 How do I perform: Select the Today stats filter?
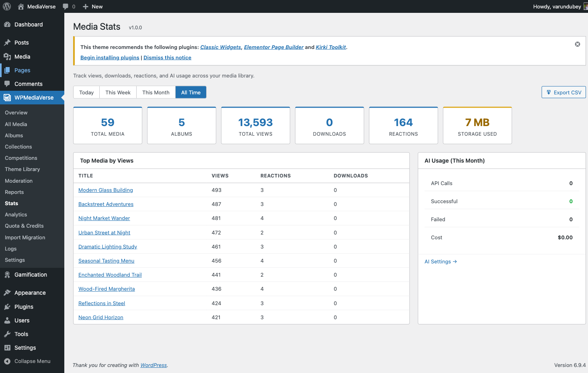click(x=86, y=92)
